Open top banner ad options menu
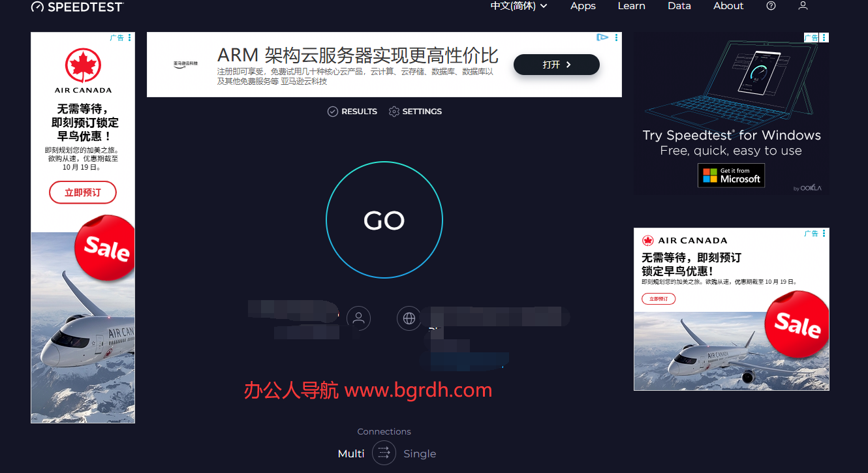The image size is (868, 473). click(x=616, y=38)
